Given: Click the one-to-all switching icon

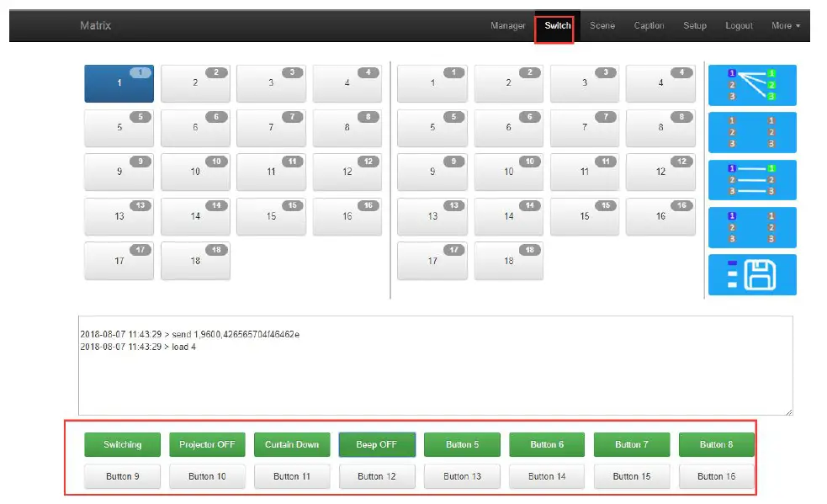Looking at the screenshot, I should [752, 85].
